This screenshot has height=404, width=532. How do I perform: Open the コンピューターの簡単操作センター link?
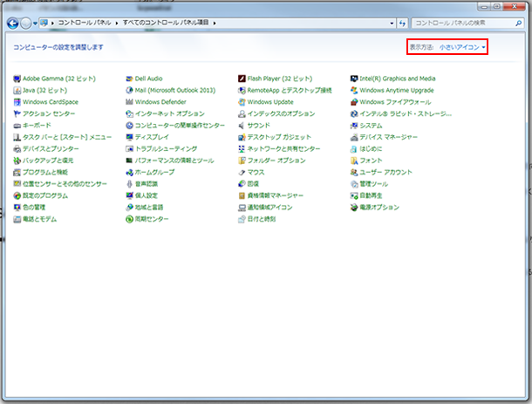[x=180, y=126]
